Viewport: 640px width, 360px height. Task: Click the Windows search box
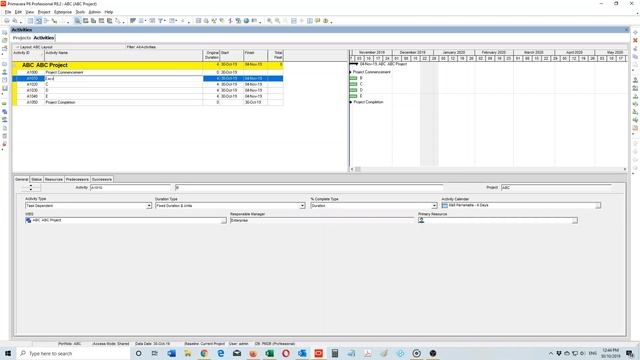coord(74,353)
